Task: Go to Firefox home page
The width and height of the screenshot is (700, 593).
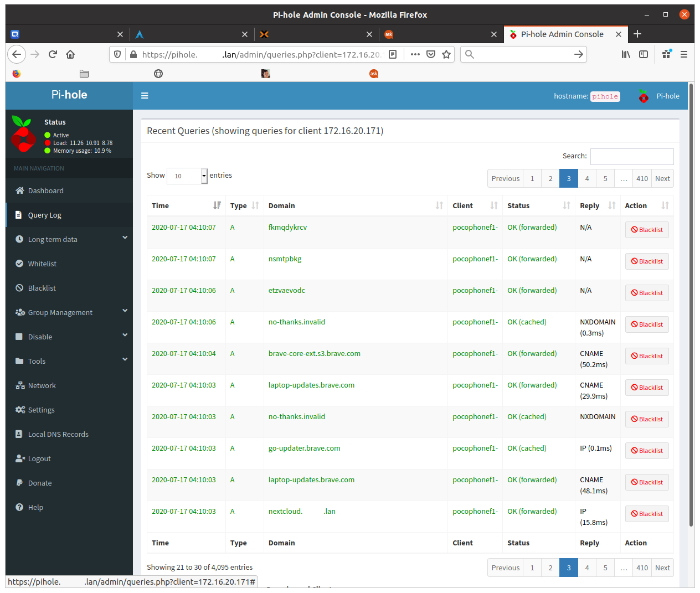Action: [70, 54]
